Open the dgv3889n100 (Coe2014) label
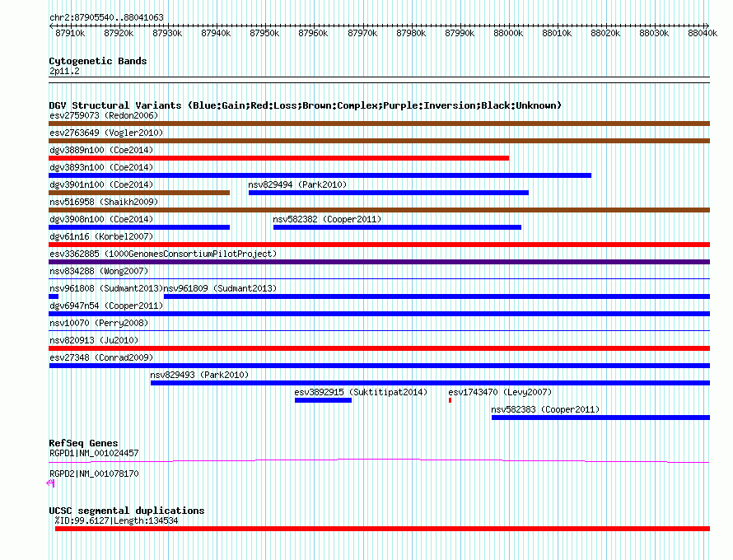The height and width of the screenshot is (560, 733). pos(100,150)
